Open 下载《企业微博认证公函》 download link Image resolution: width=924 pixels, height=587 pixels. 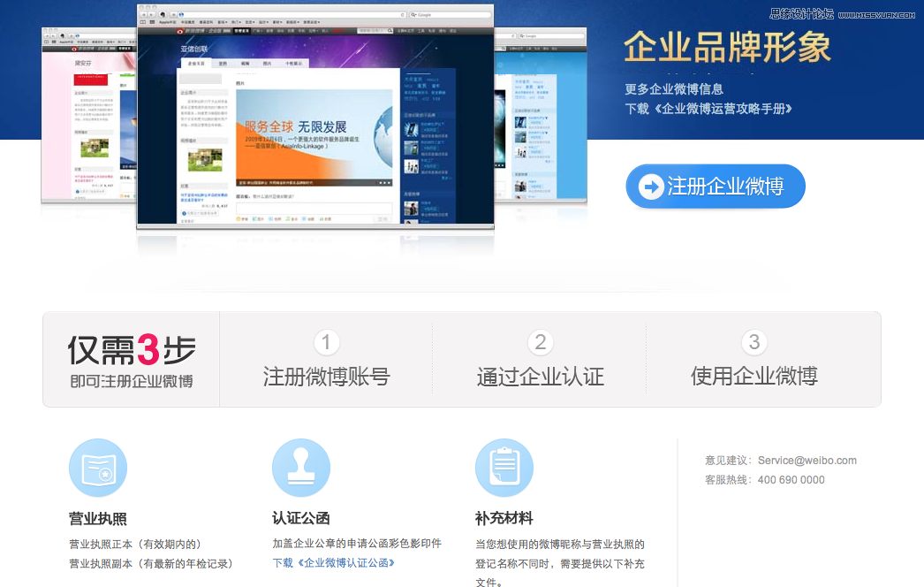334,562
